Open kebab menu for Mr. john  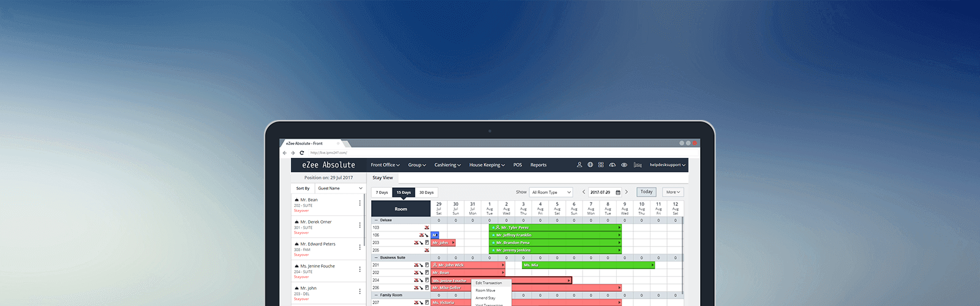point(360,291)
